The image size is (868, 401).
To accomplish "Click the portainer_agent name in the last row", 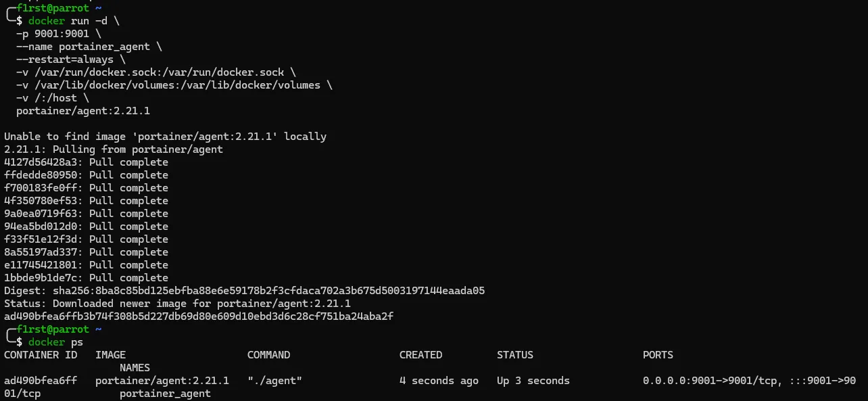I will pyautogui.click(x=165, y=394).
